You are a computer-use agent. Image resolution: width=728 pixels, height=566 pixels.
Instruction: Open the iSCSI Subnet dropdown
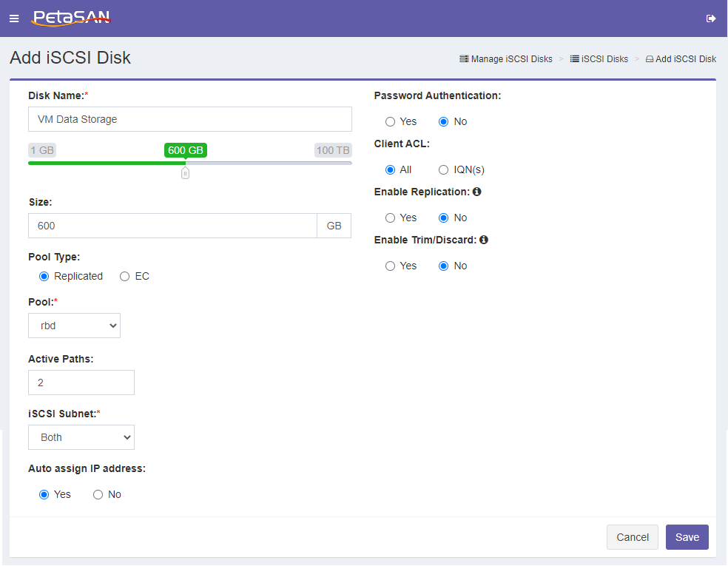81,437
